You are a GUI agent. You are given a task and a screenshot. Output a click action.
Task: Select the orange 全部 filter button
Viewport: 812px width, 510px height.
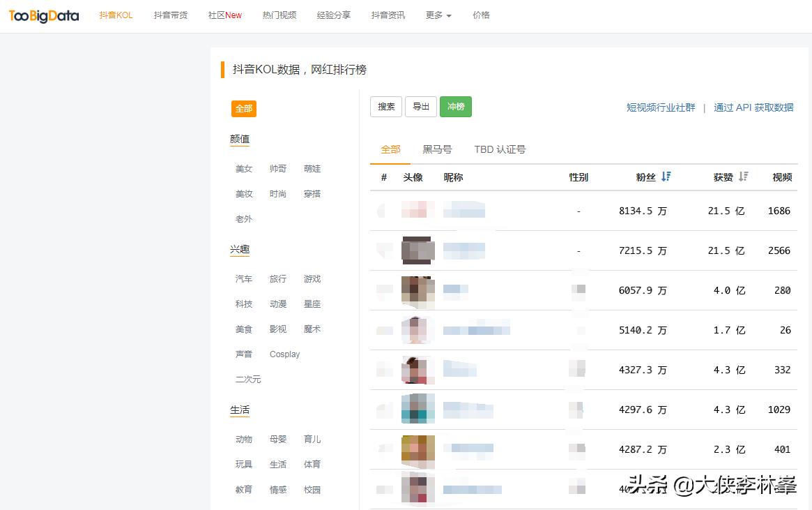point(243,109)
